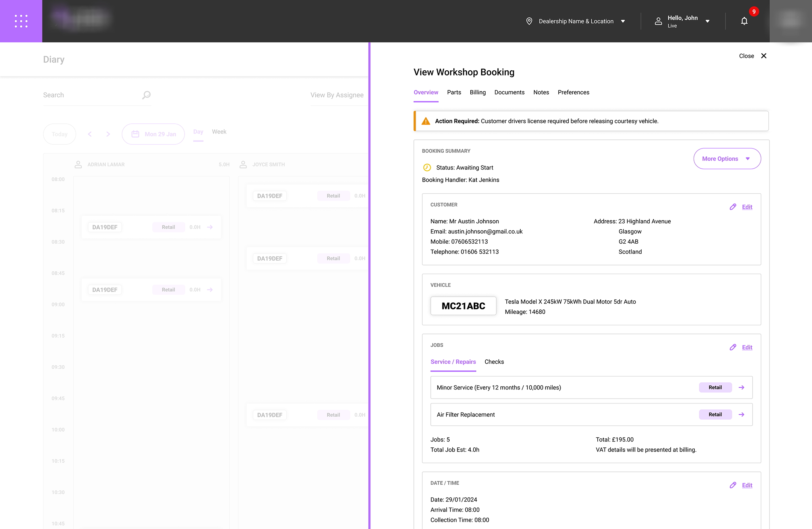Click the search magnifier icon in Diary
The width and height of the screenshot is (812, 529).
coord(146,95)
